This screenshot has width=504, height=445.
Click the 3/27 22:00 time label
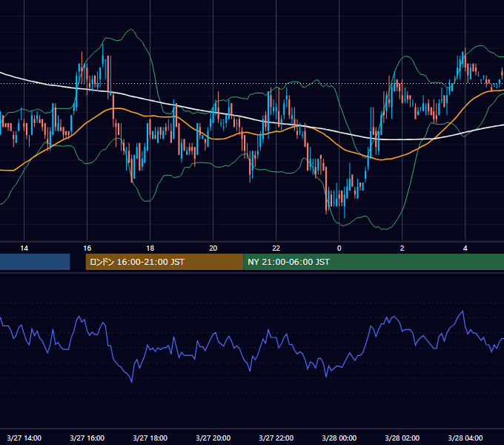[276, 438]
